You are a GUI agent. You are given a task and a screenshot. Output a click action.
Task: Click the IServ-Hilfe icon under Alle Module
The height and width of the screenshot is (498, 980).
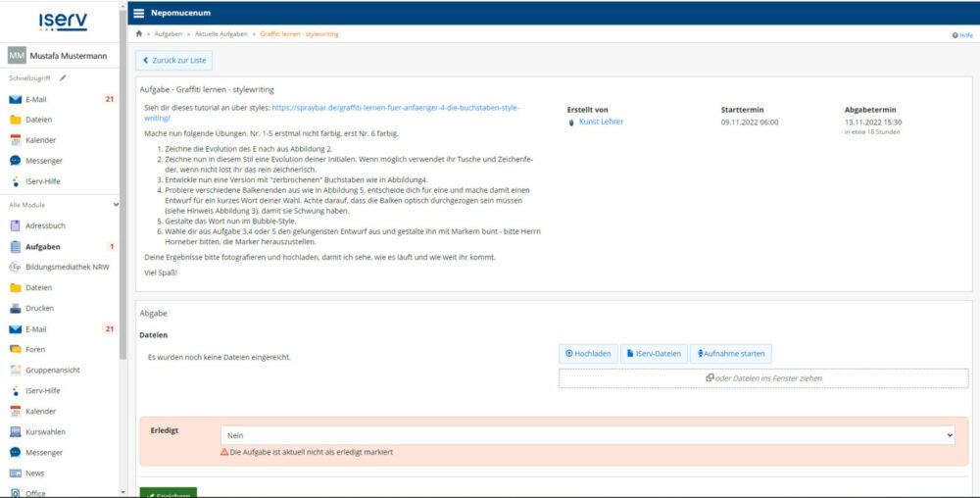tap(15, 390)
